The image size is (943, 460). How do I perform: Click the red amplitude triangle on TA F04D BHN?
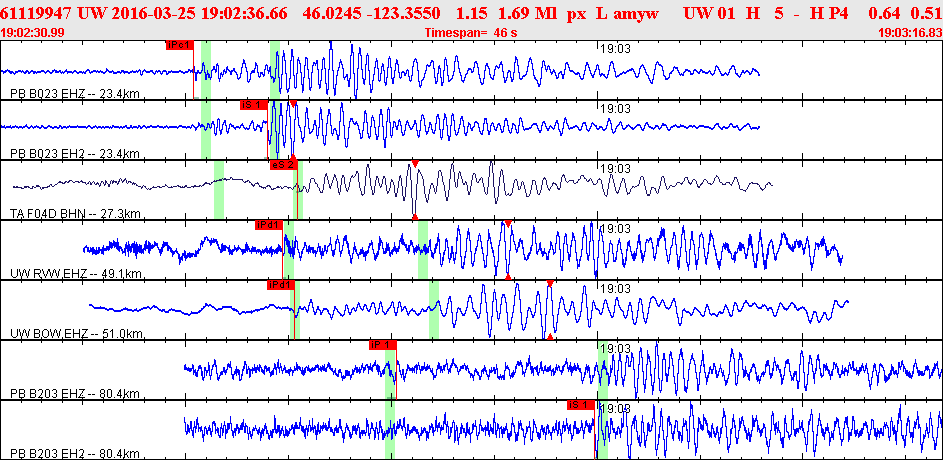coord(415,164)
